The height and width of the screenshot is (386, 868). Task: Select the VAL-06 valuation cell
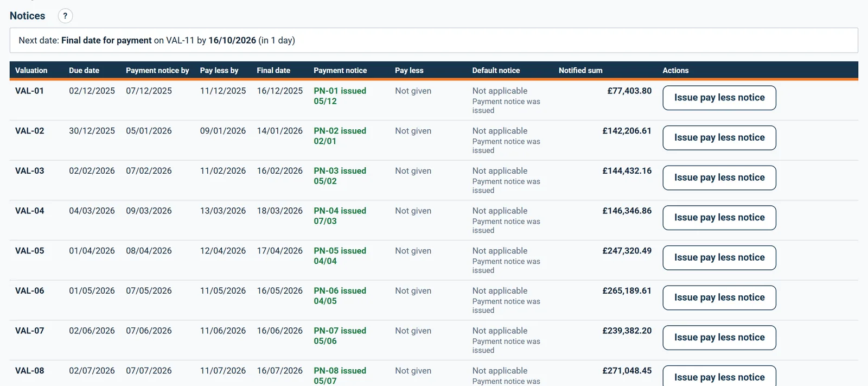29,290
